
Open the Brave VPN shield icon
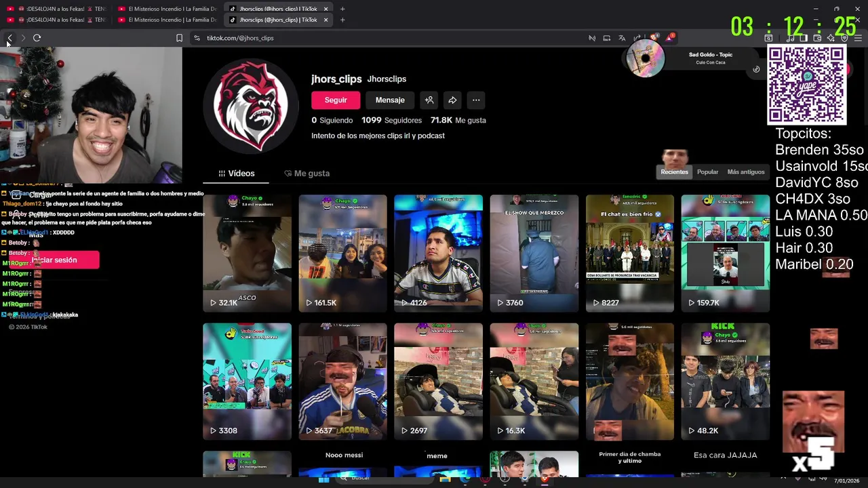[844, 38]
